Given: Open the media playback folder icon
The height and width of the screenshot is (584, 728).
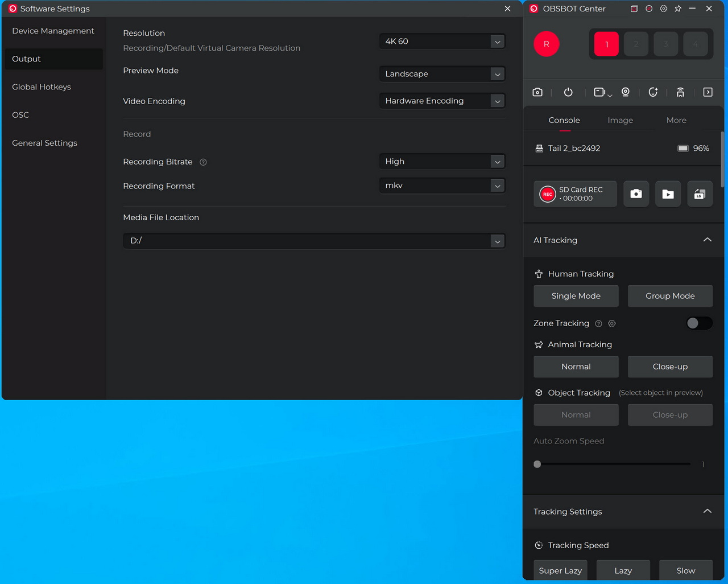Looking at the screenshot, I should (x=668, y=194).
